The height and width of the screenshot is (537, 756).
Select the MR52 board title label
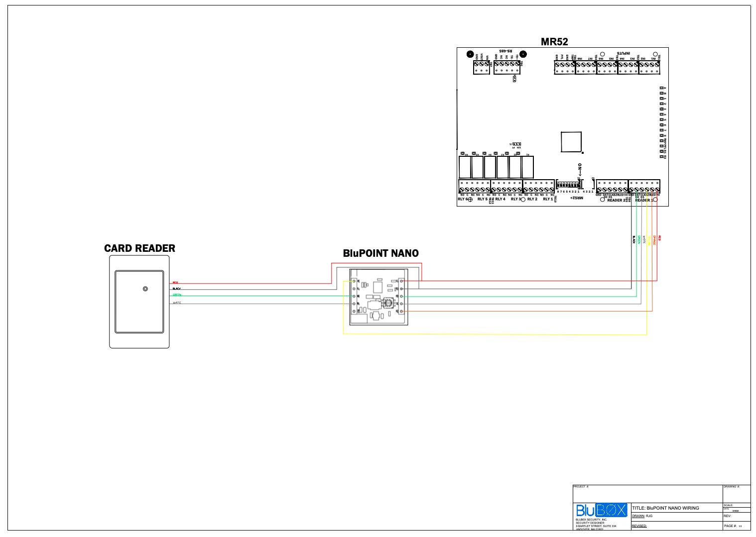pyautogui.click(x=555, y=42)
